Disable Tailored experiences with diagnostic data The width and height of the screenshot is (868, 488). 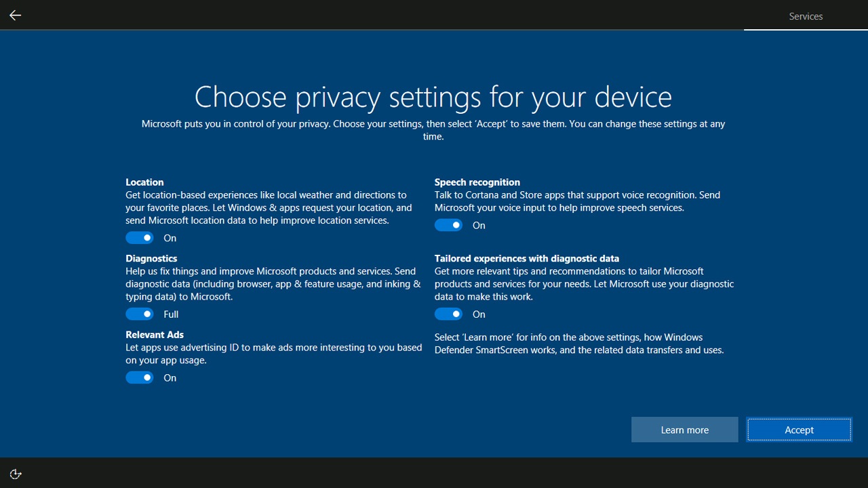(448, 314)
